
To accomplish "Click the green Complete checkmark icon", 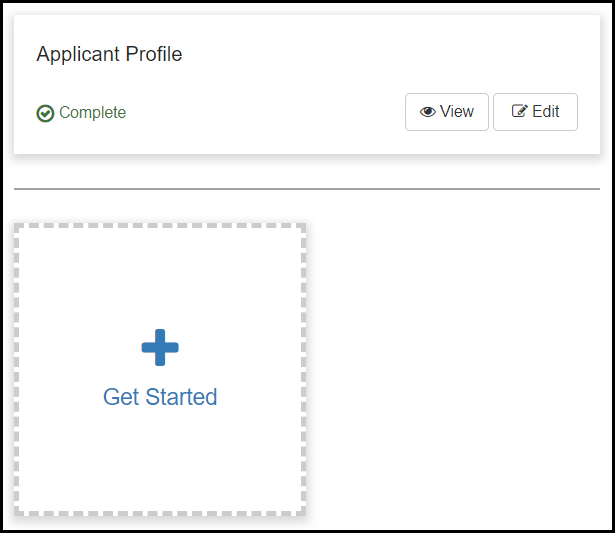I will tap(45, 113).
